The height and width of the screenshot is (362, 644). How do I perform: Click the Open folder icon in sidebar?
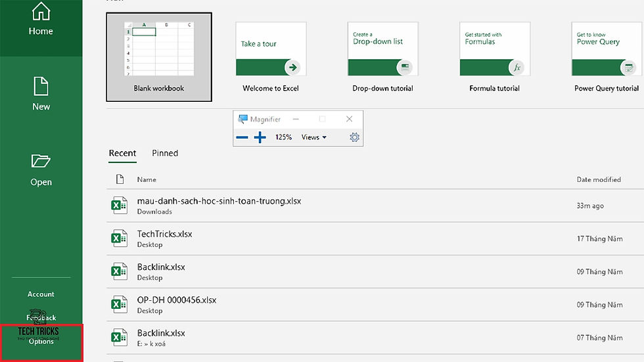(41, 161)
